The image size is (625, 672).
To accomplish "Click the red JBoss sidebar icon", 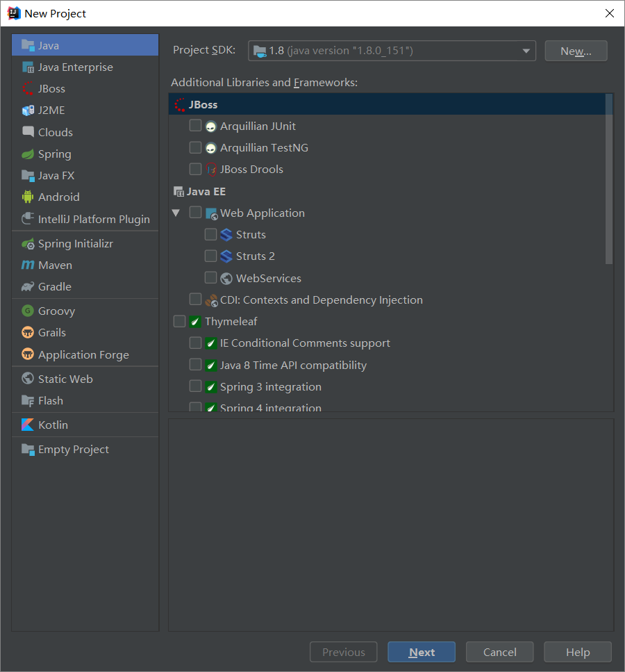I will 28,89.
